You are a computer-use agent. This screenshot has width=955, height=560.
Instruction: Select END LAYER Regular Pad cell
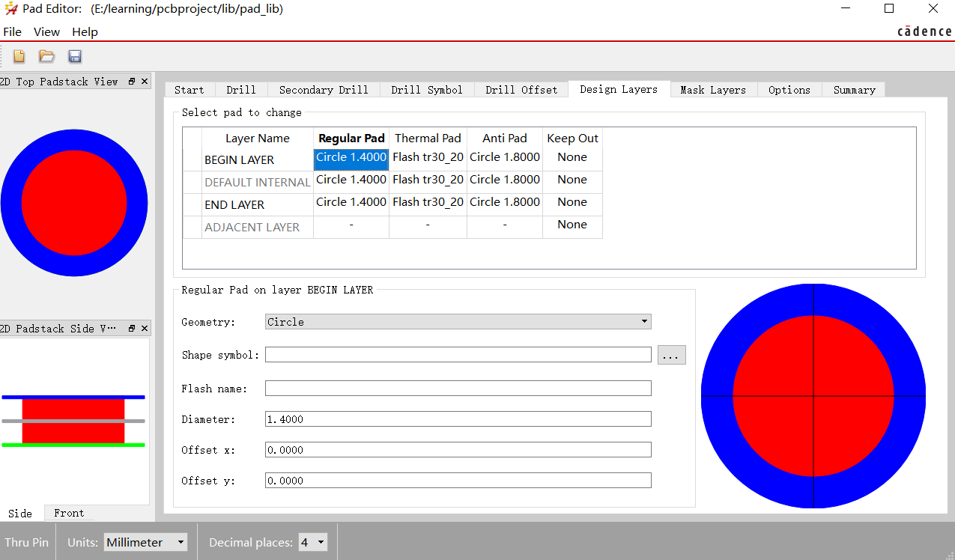point(351,204)
